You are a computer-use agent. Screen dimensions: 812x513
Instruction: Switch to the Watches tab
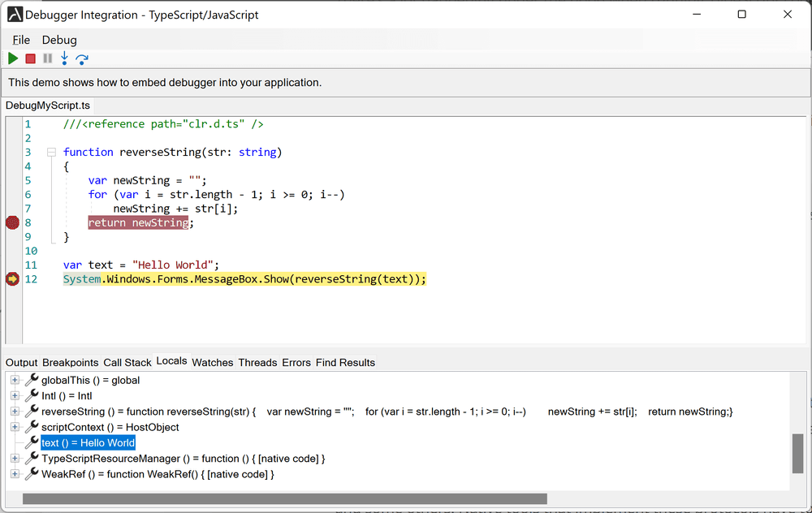(212, 362)
